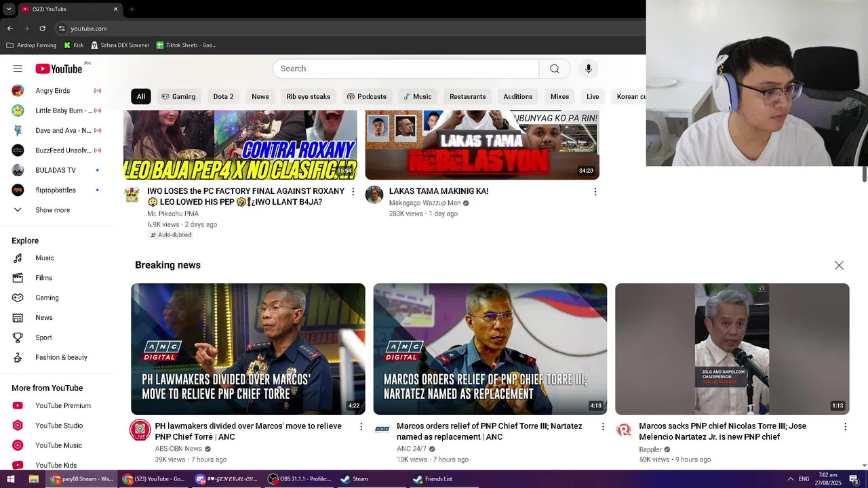Select the Live filter chip

point(593,96)
